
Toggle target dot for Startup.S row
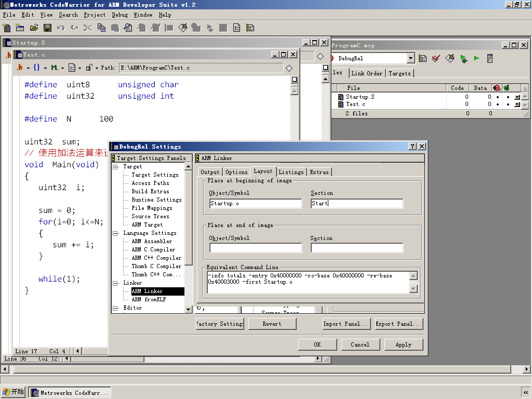498,97
